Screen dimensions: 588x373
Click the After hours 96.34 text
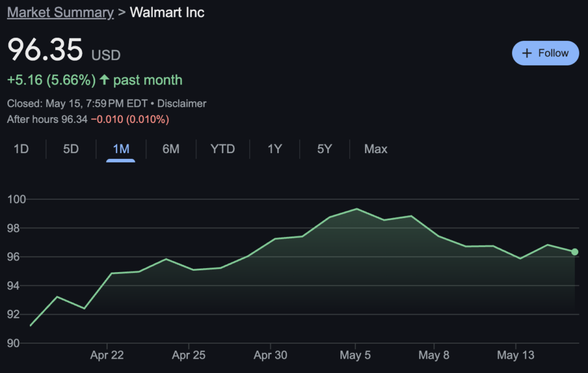pos(47,119)
